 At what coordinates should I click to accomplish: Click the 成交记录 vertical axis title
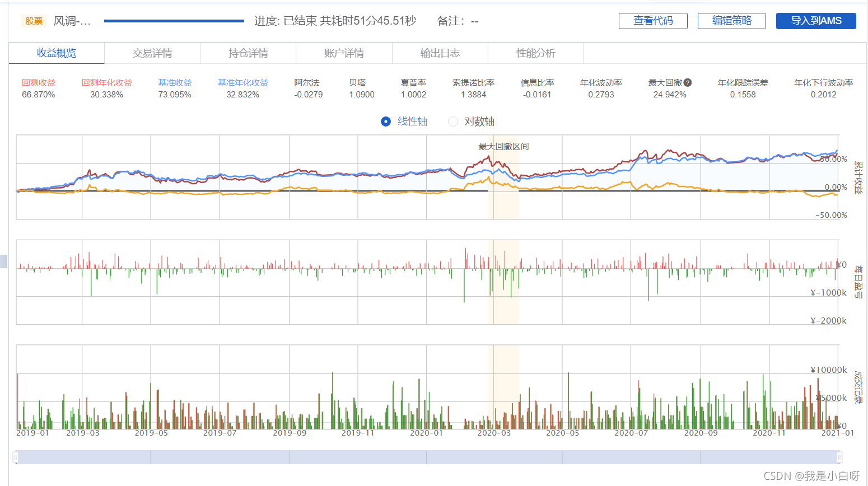858,386
